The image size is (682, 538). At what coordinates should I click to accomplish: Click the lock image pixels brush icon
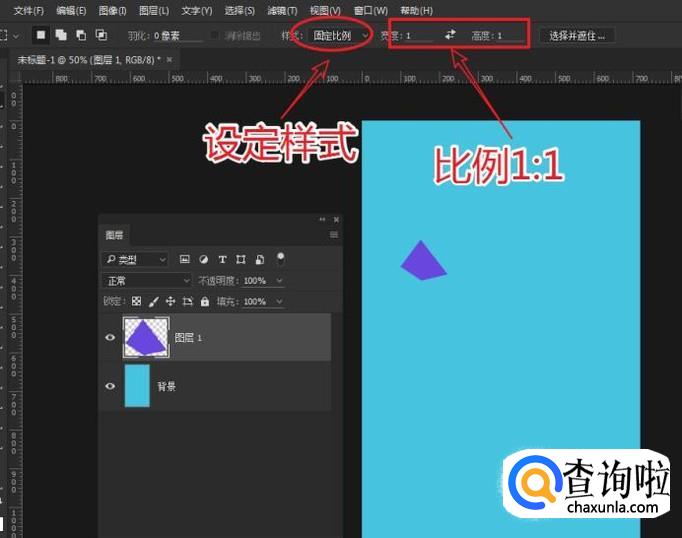(154, 301)
